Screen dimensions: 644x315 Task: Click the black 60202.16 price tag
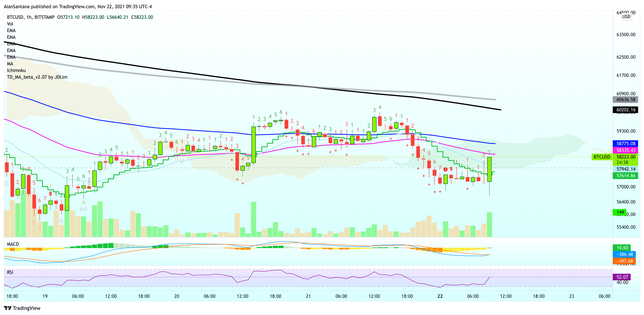click(x=625, y=110)
